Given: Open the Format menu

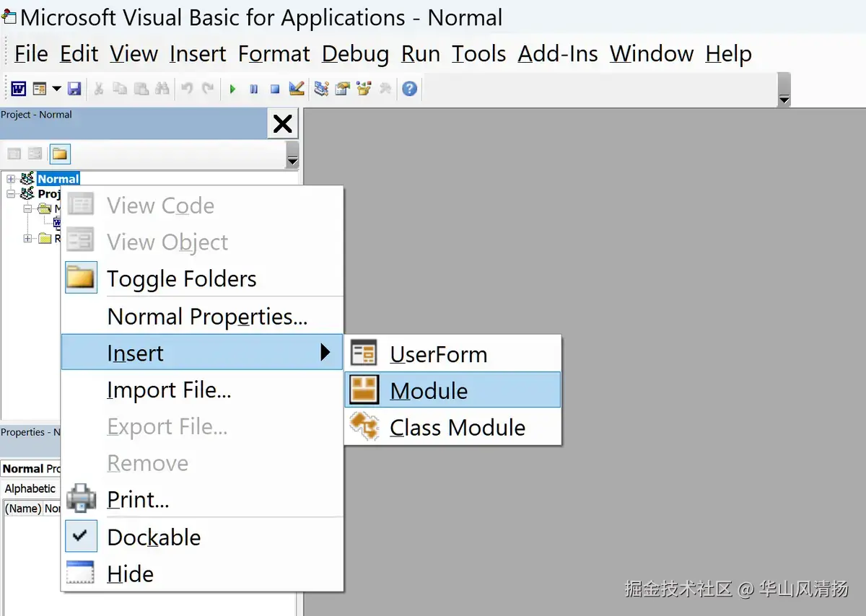Looking at the screenshot, I should click(274, 53).
